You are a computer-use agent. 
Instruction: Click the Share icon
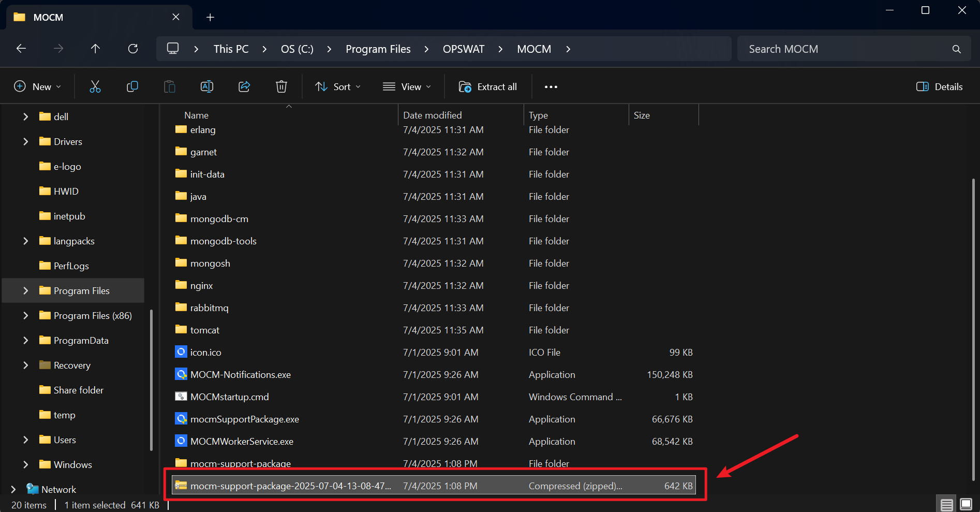(244, 86)
